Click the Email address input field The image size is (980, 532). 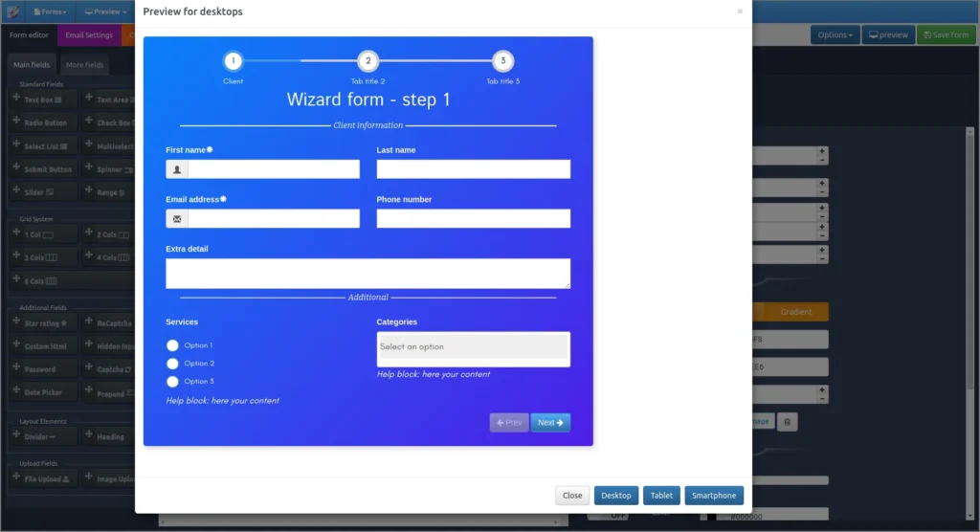click(x=274, y=218)
